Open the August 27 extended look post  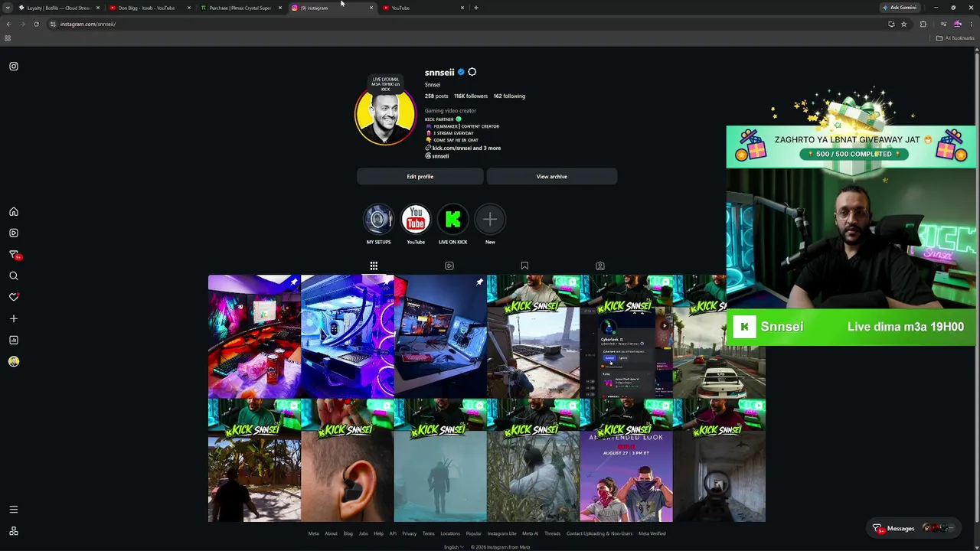(626, 461)
